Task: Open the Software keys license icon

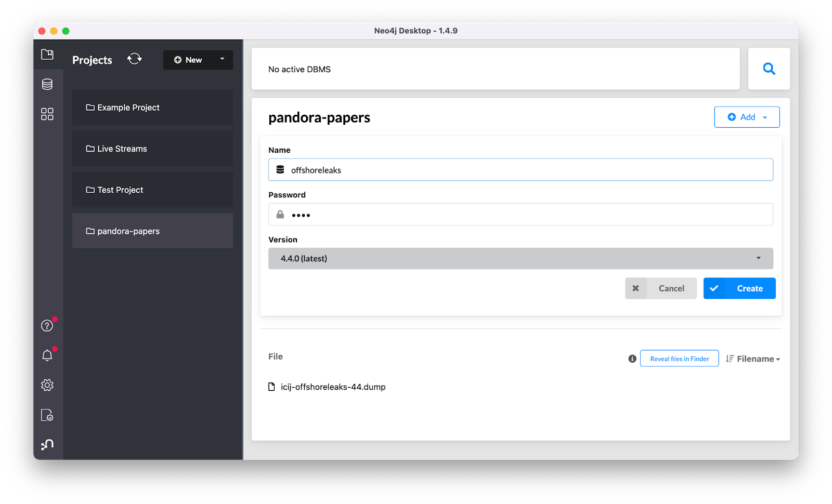Action: (47, 415)
